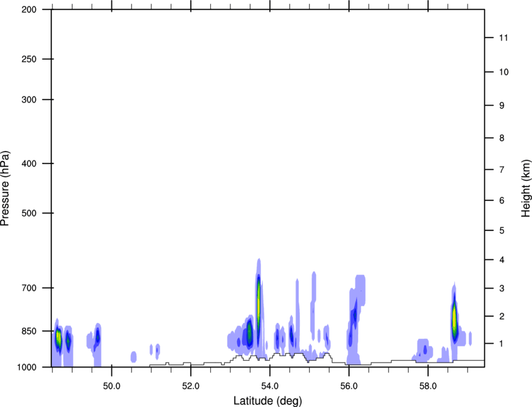This screenshot has width=532, height=407.
Task: Pick the 1 km height label
Action: pos(502,344)
